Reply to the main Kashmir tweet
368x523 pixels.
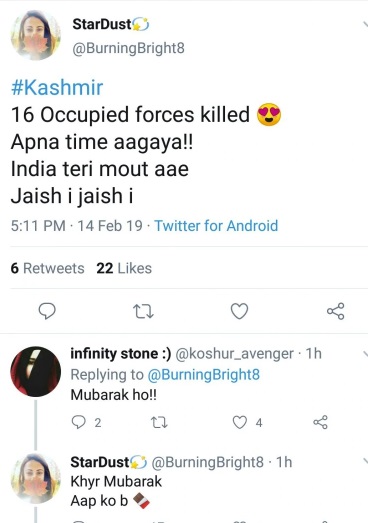click(47, 311)
